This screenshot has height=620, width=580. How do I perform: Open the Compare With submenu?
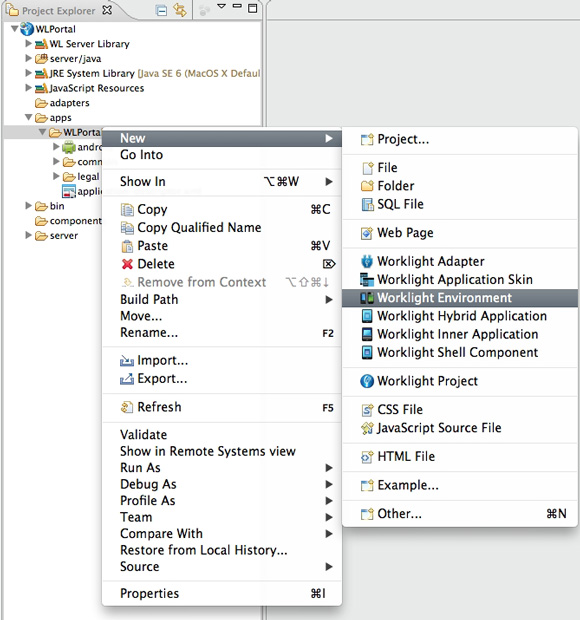(222, 534)
